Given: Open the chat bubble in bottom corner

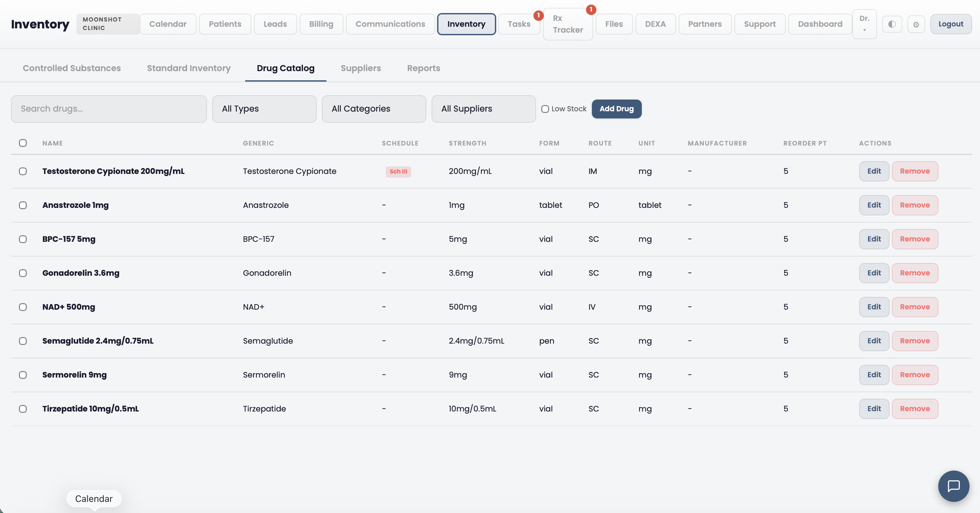Looking at the screenshot, I should (953, 486).
